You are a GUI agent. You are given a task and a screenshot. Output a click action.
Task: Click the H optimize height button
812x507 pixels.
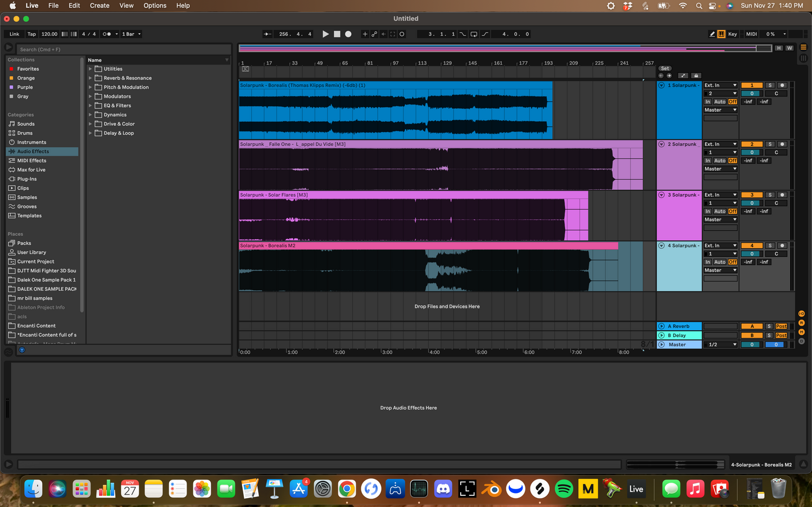click(x=779, y=48)
